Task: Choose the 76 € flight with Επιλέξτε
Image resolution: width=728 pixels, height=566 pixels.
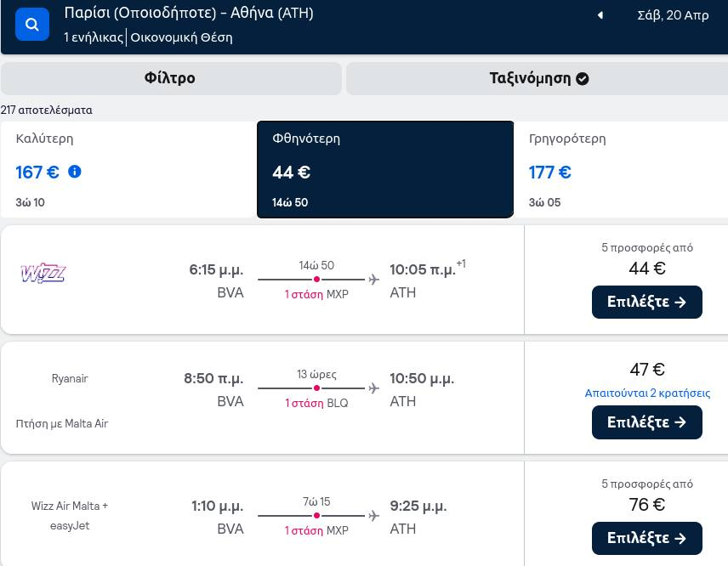Action: (646, 538)
